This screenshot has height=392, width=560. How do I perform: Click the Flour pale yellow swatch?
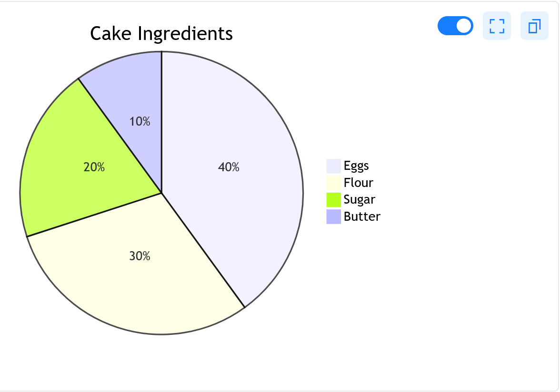coord(333,183)
